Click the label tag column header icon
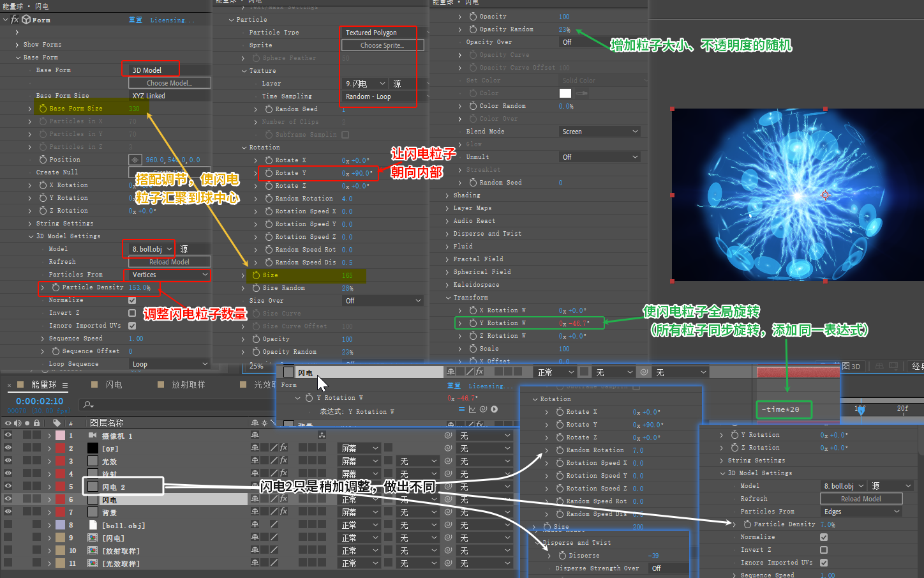 pyautogui.click(x=57, y=423)
